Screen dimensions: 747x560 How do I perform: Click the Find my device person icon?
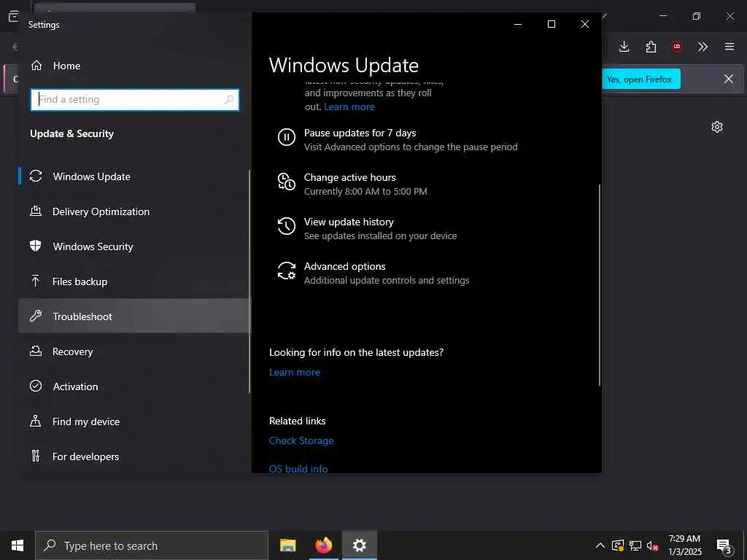(35, 421)
